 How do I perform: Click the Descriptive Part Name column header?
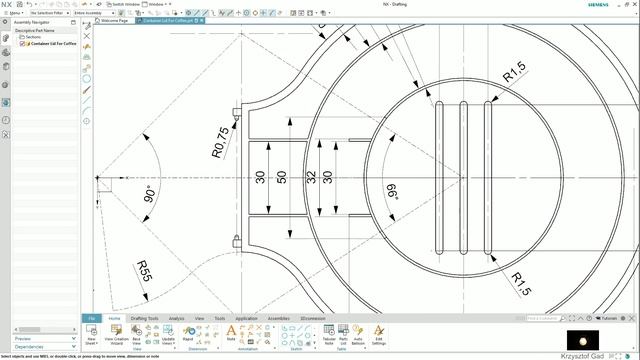45,30
